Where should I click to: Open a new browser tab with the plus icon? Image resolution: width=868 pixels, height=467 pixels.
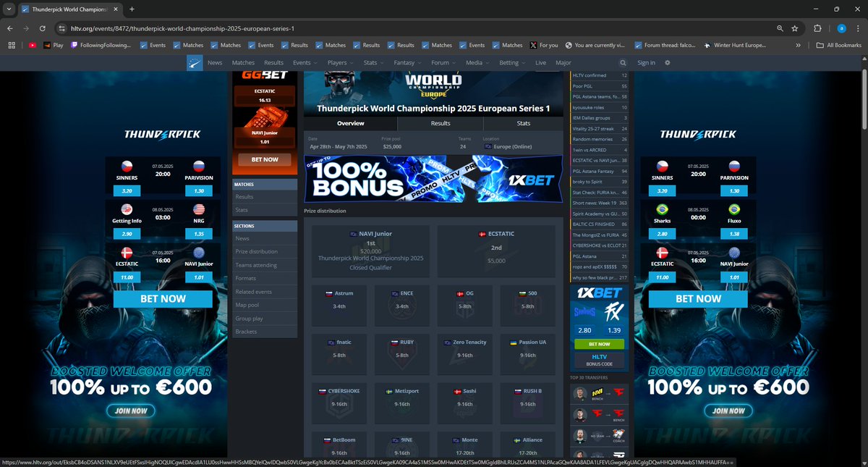(132, 9)
